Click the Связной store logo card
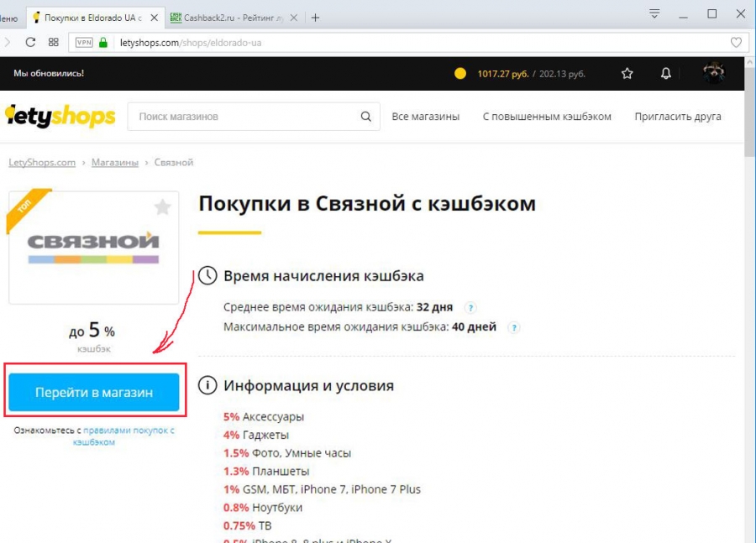The height and width of the screenshot is (543, 756). point(93,248)
